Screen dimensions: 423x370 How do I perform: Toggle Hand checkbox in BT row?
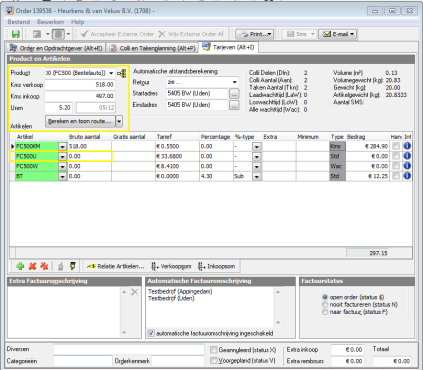(396, 176)
